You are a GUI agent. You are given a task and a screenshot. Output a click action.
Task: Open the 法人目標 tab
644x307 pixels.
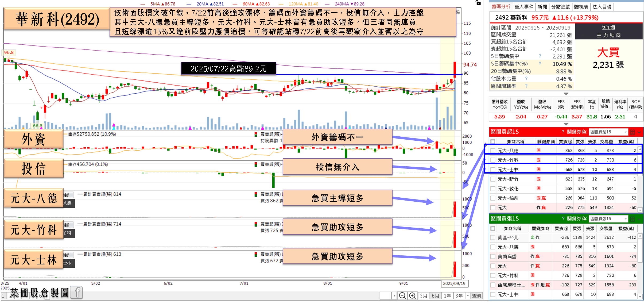click(602, 7)
